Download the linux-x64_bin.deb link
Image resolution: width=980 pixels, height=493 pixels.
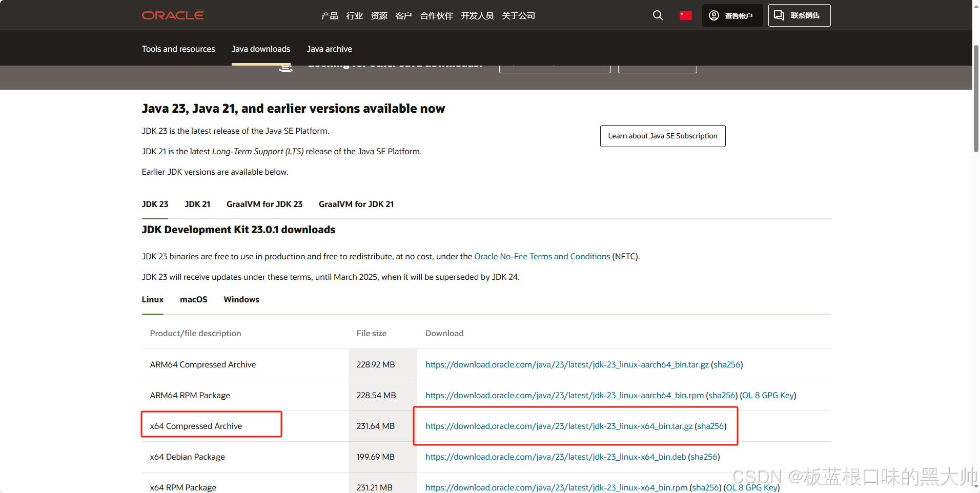point(556,457)
